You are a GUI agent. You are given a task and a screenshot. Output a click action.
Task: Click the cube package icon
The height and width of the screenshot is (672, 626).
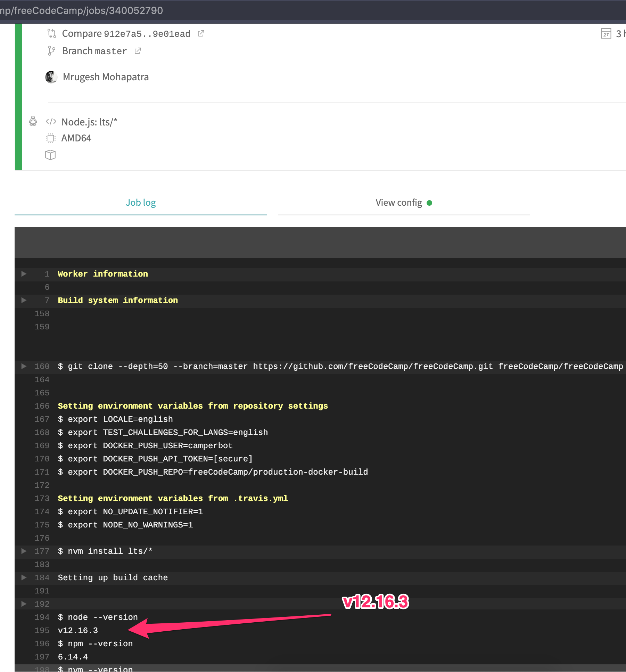50,155
